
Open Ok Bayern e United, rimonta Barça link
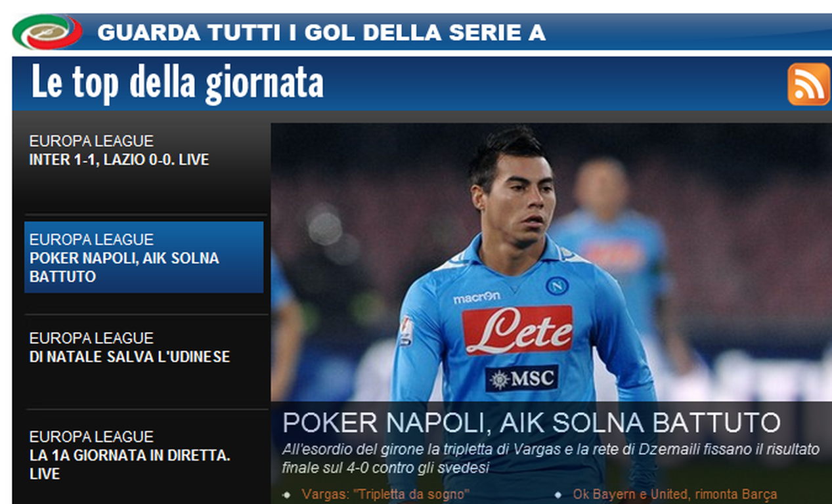point(674,495)
